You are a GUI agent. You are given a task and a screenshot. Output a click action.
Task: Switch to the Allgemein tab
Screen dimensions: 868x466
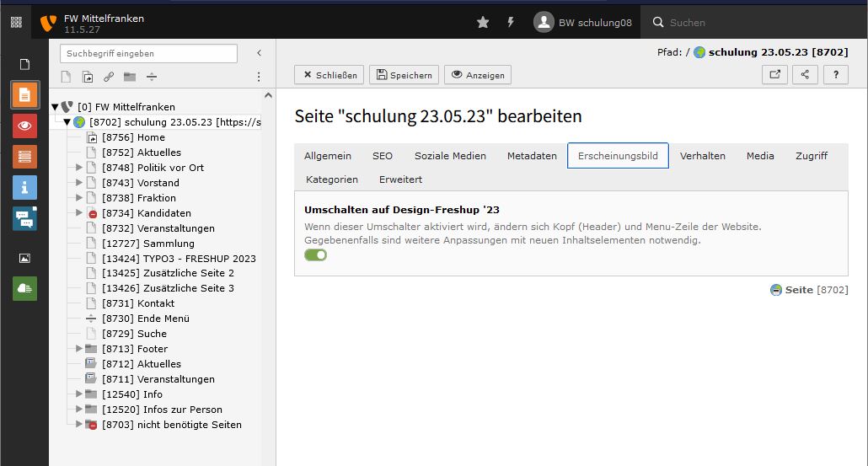328,156
